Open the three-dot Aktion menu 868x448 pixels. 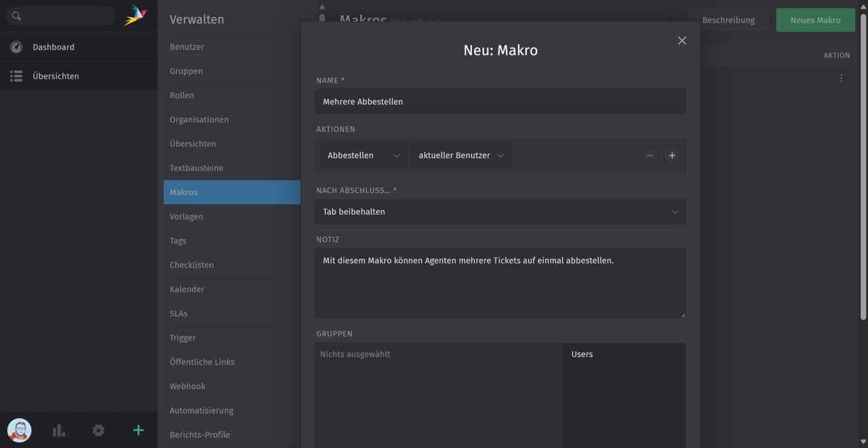point(841,78)
